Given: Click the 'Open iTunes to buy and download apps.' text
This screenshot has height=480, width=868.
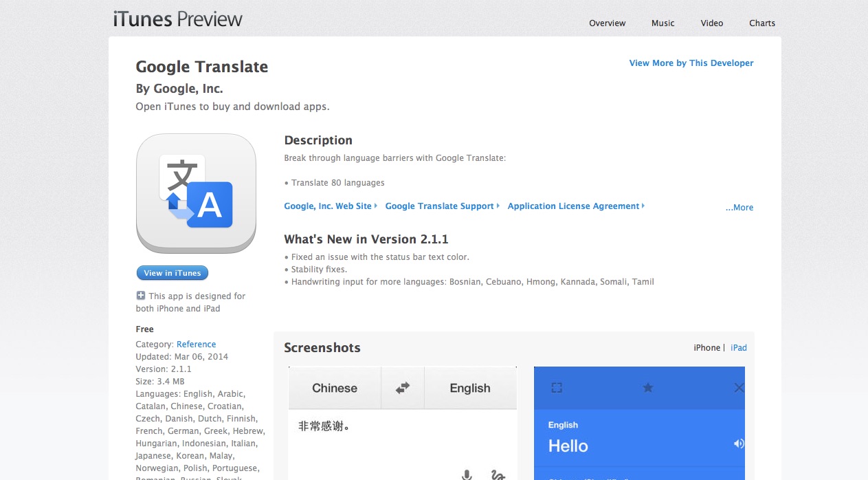Looking at the screenshot, I should 233,107.
